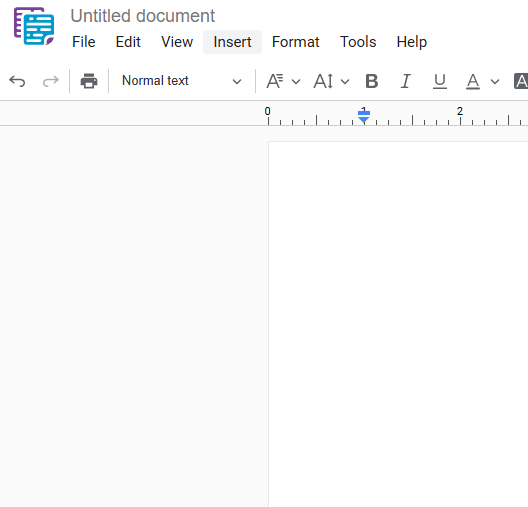The image size is (528, 507).
Task: Open the Tools menu
Action: tap(358, 42)
